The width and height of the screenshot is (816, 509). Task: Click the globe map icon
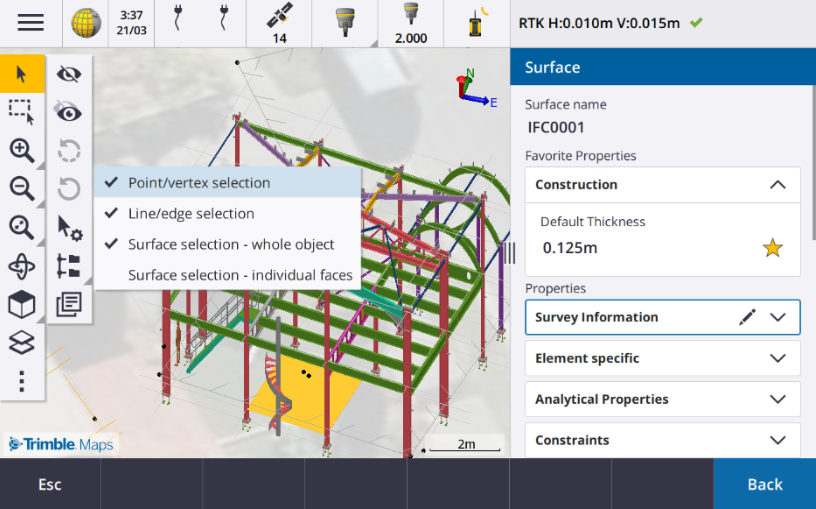87,22
